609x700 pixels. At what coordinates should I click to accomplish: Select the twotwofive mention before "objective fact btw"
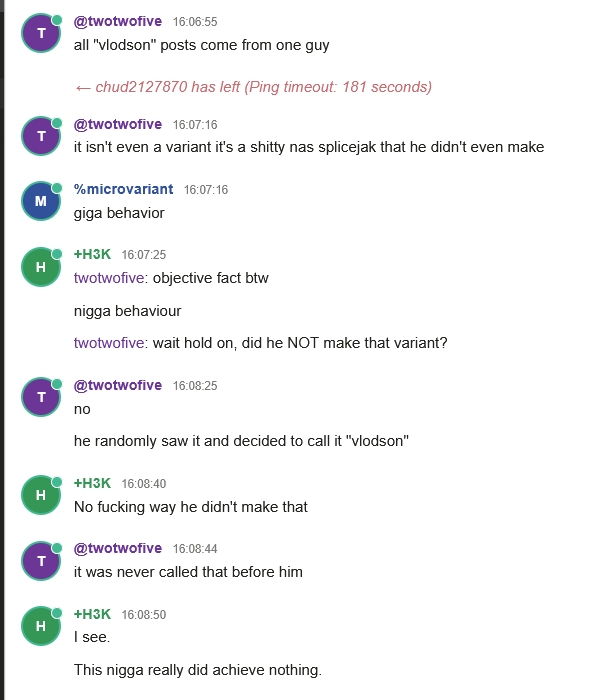(x=109, y=278)
